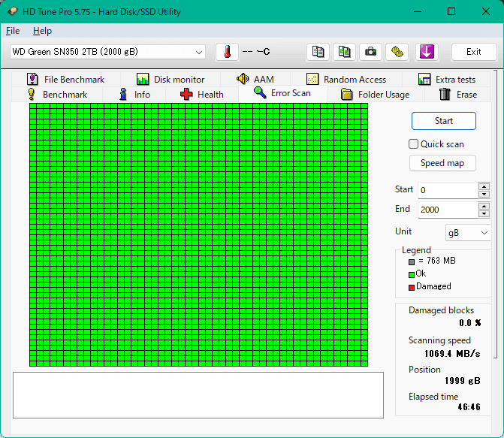
Task: Click the Speed map button
Action: pos(442,163)
